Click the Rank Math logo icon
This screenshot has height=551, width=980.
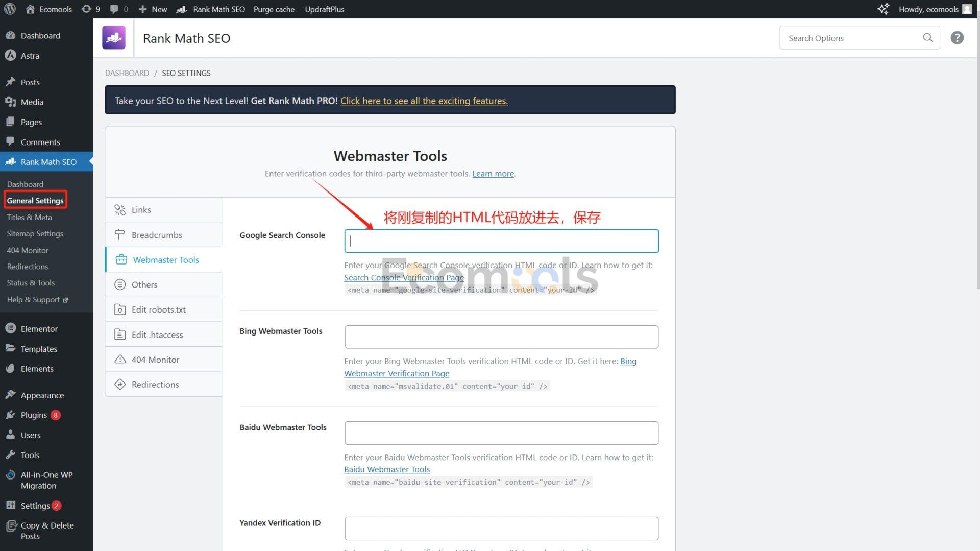[x=113, y=38]
